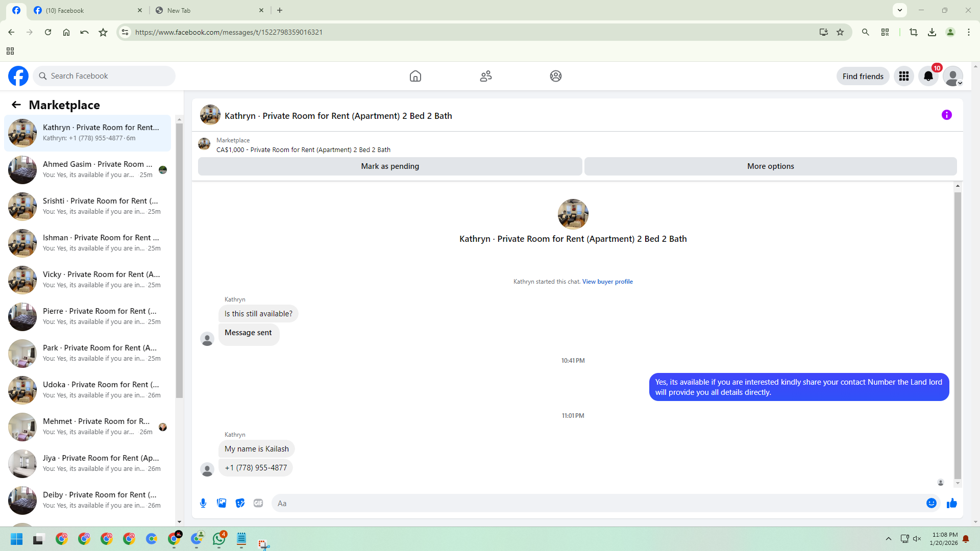This screenshot has width=980, height=551.
Task: Reload the page
Action: click(48, 32)
